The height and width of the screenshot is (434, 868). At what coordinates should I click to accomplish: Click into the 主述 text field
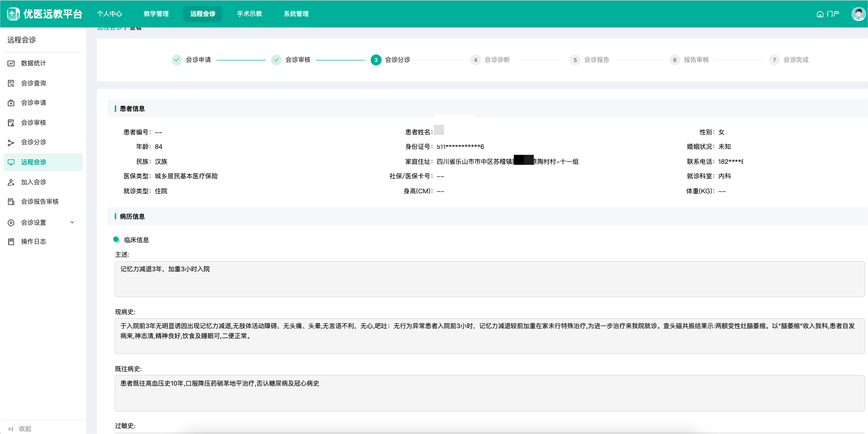pos(489,279)
